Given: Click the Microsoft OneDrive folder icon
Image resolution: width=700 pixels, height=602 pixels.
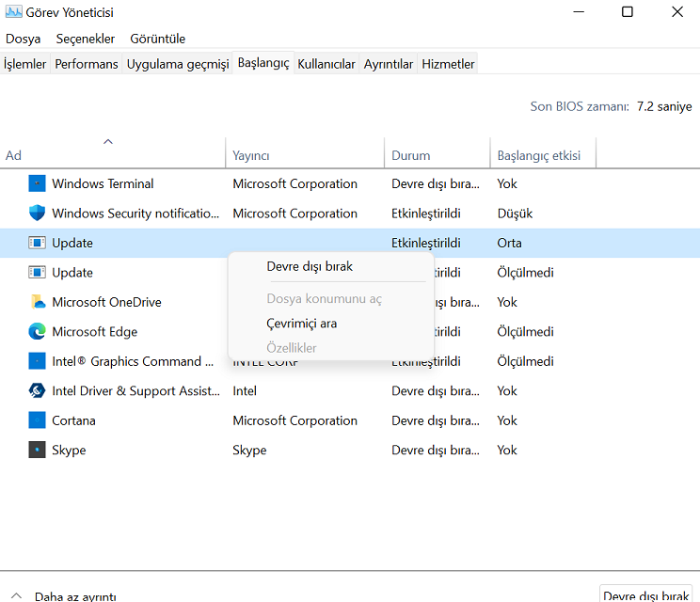Looking at the screenshot, I should (38, 302).
